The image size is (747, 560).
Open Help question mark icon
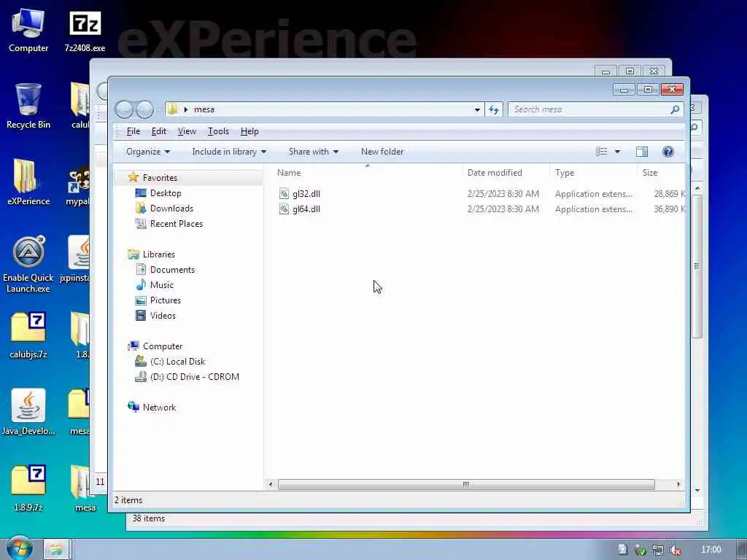668,152
